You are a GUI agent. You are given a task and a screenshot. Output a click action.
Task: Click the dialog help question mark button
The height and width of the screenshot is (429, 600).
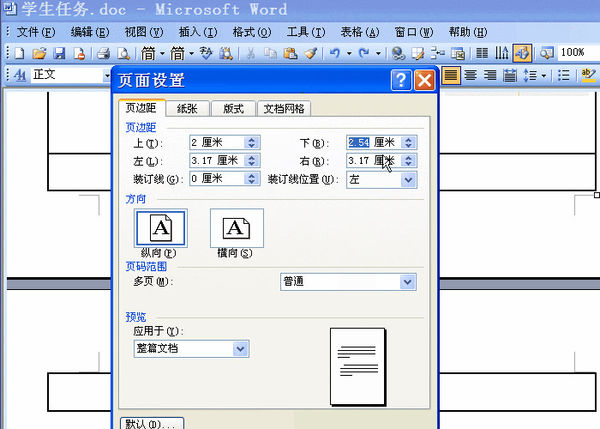(401, 80)
